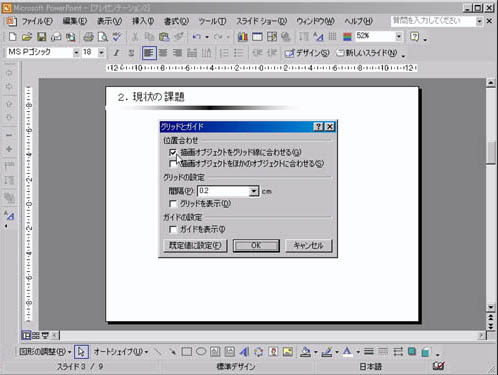Choose the Line Style icon

[x=369, y=351]
